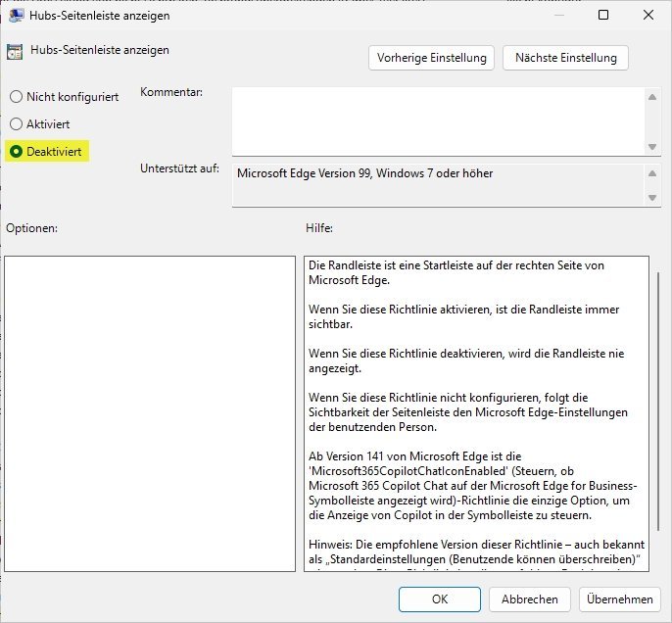Click the down arrow in the 'Unterstützt auf' box
Image resolution: width=672 pixels, height=623 pixels.
tap(653, 198)
